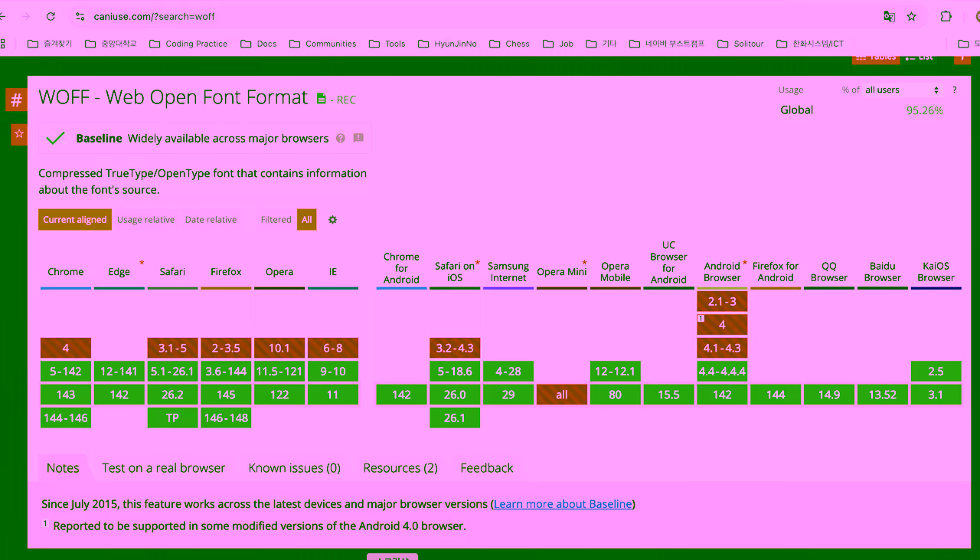
Task: Click the Baseline feedback exclamation icon
Action: click(x=358, y=139)
